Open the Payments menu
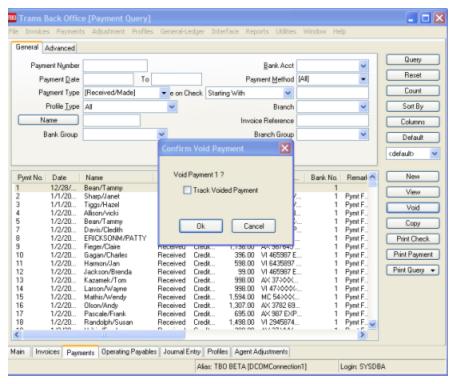 tap(70, 31)
